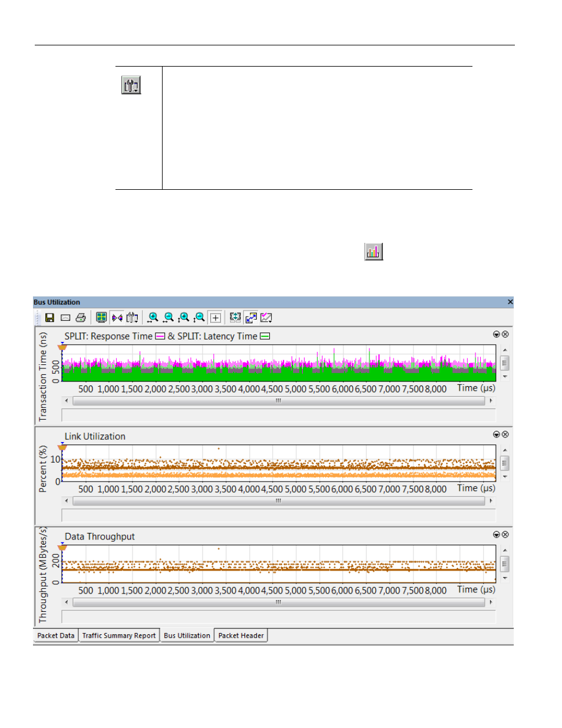Close the Bus Utilization panel

tap(510, 302)
